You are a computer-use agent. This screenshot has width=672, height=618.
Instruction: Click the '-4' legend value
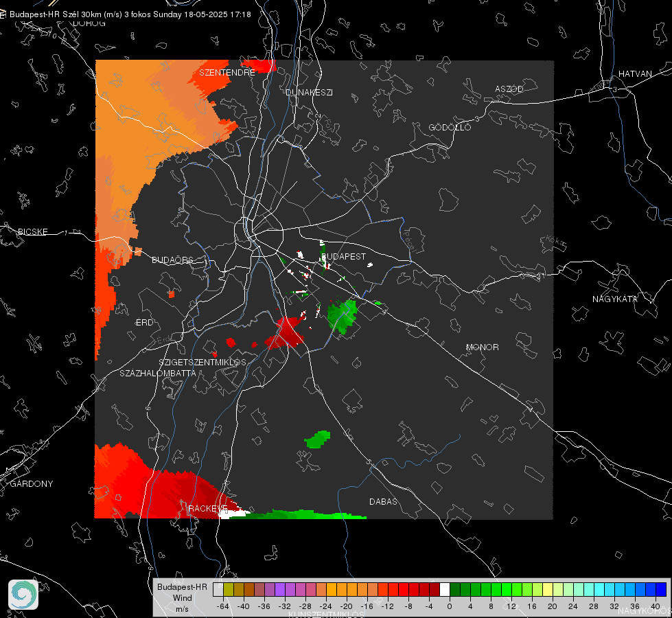coord(429,606)
